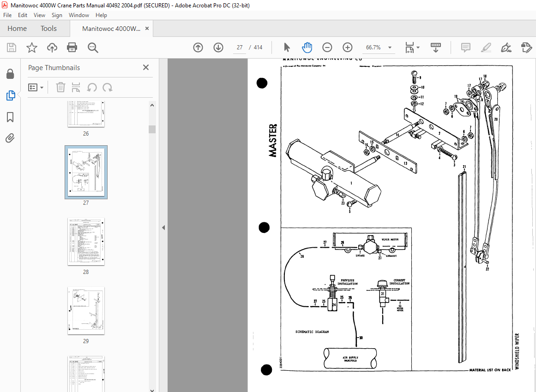This screenshot has width=536, height=392.
Task: Open the sign document pen tool
Action: (506, 48)
